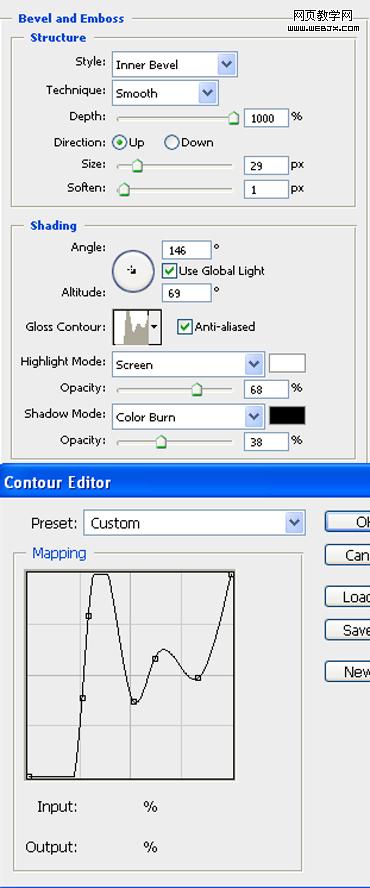
Task: Toggle the Use Global Light checkbox
Action: 169,271
